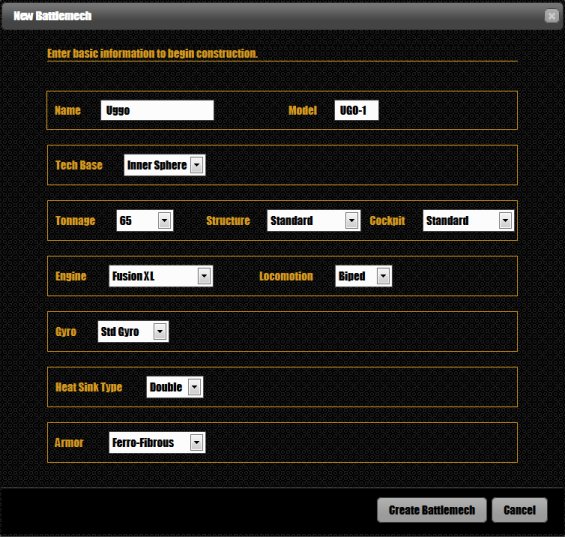This screenshot has height=537, width=565.
Task: Click the Armor label
Action: 69,443
